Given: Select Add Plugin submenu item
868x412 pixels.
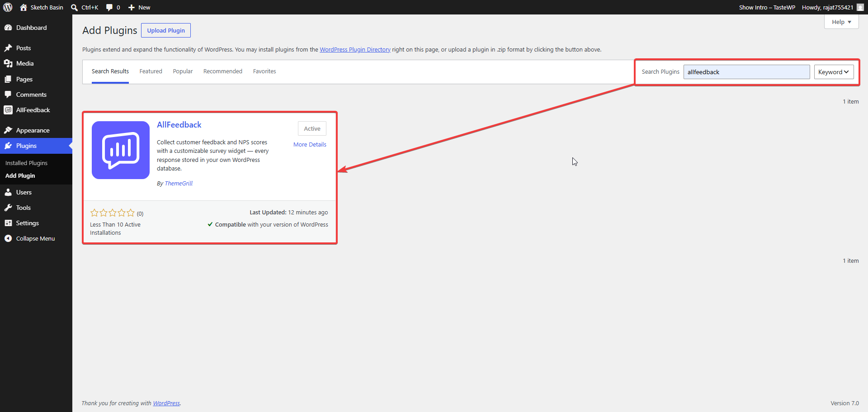Looking at the screenshot, I should click(x=20, y=175).
